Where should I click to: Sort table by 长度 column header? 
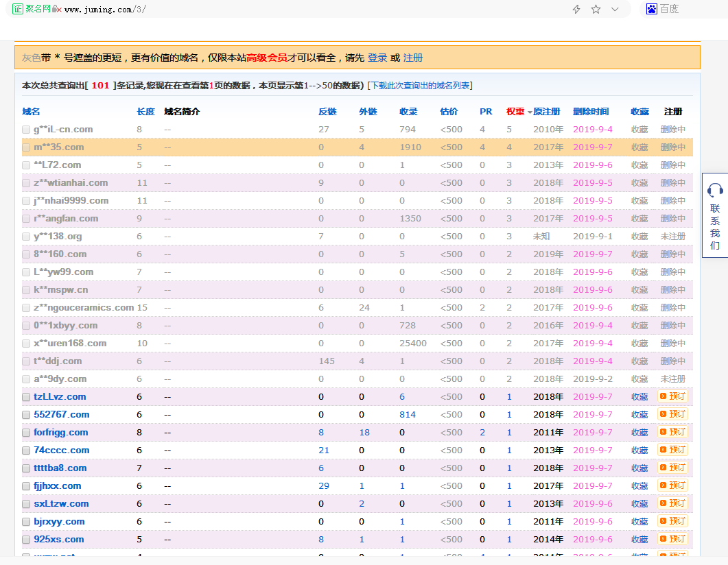coord(145,111)
